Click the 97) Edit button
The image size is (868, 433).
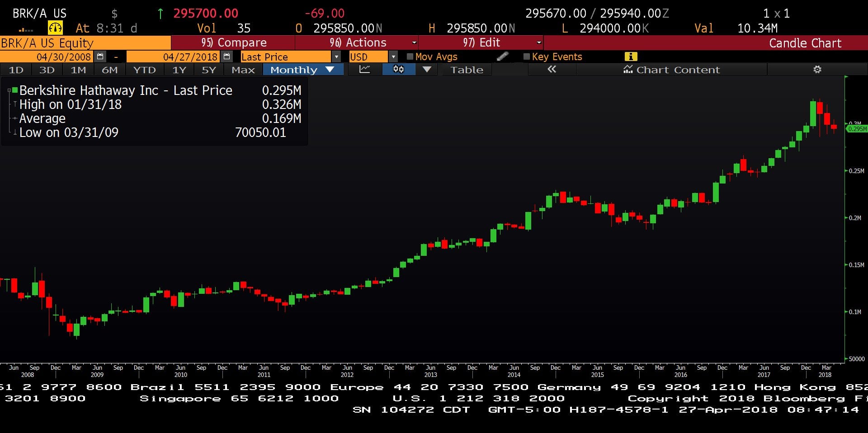(x=481, y=42)
